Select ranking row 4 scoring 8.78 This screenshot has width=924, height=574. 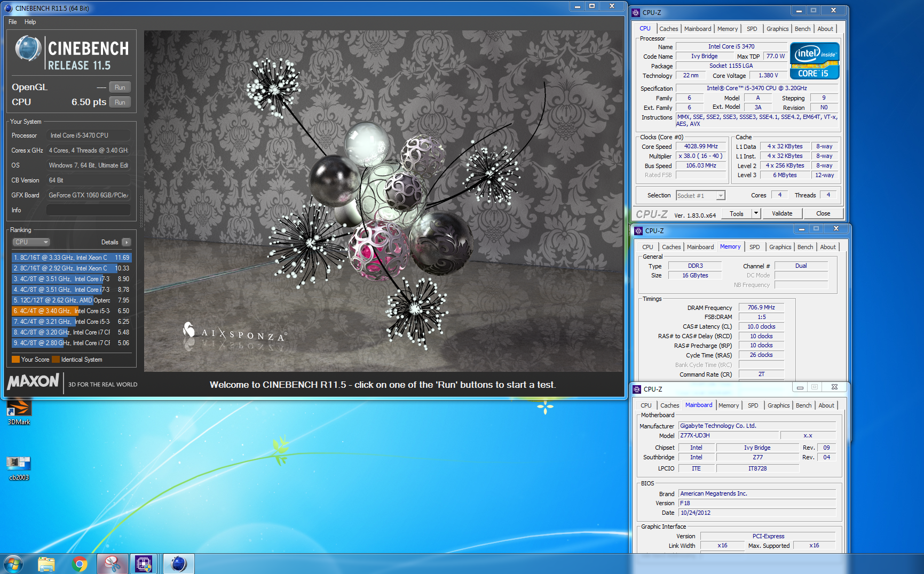[x=71, y=290]
